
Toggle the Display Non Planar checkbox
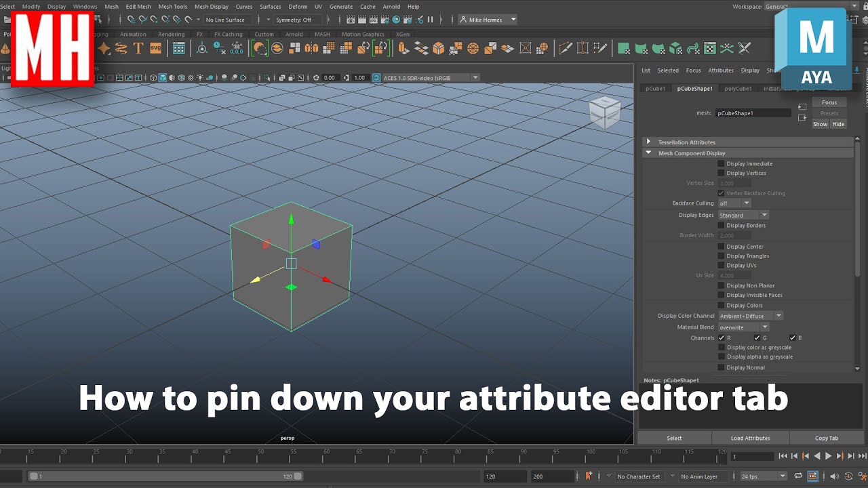point(721,285)
